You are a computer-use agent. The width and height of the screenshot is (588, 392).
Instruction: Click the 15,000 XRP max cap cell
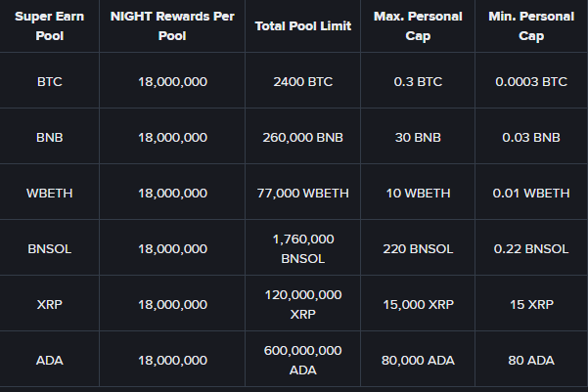418,304
